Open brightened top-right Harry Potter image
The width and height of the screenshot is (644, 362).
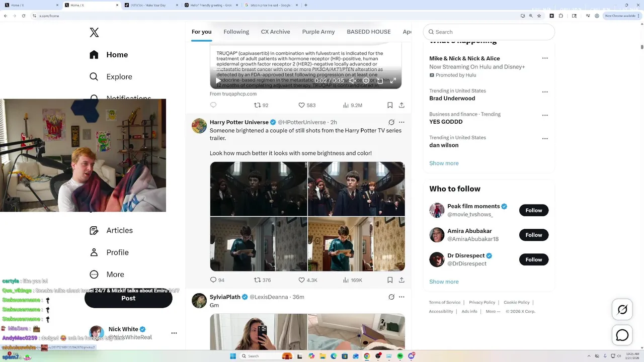coord(356,189)
